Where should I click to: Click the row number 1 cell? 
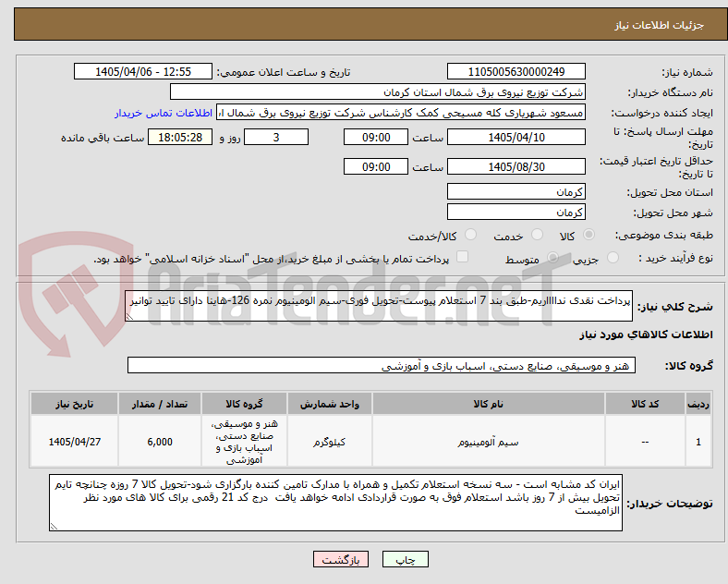[698, 442]
